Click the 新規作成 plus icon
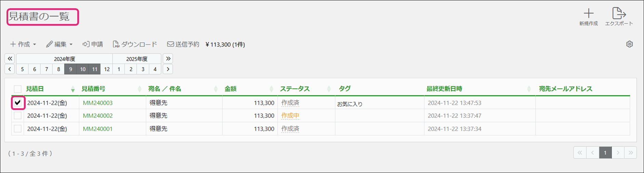 [x=588, y=14]
